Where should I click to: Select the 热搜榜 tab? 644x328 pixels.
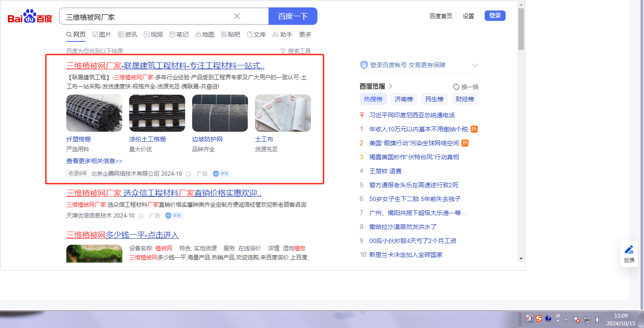pyautogui.click(x=373, y=99)
